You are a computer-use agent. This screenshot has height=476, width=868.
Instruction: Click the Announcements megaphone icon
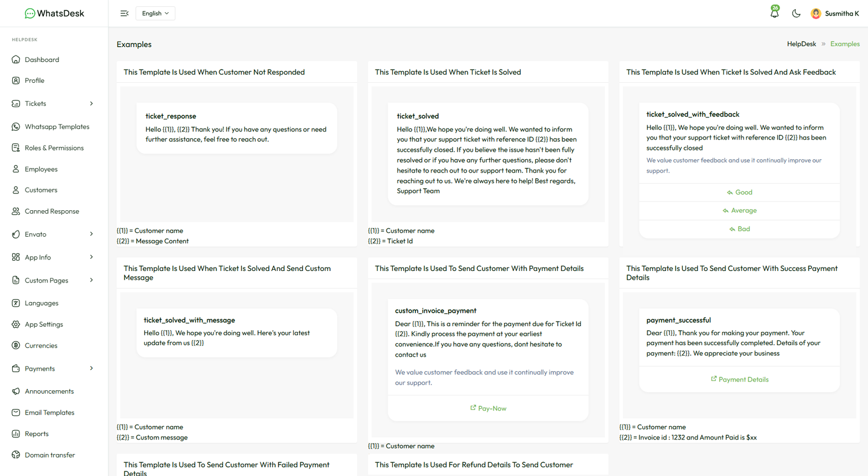tap(16, 391)
